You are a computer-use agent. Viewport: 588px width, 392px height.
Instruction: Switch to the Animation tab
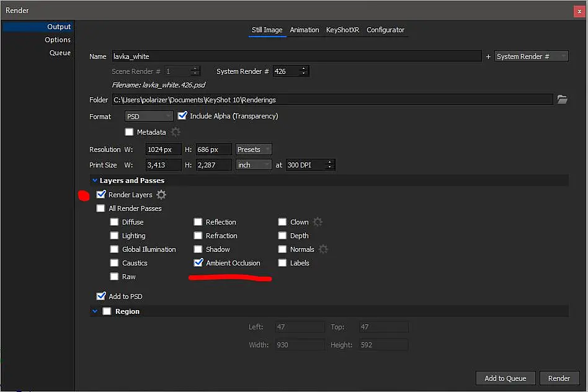(x=304, y=30)
